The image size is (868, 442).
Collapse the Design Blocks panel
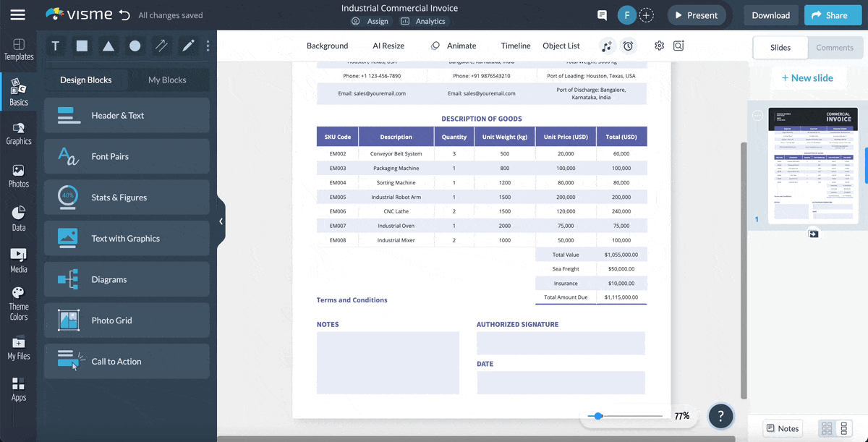[x=221, y=221]
